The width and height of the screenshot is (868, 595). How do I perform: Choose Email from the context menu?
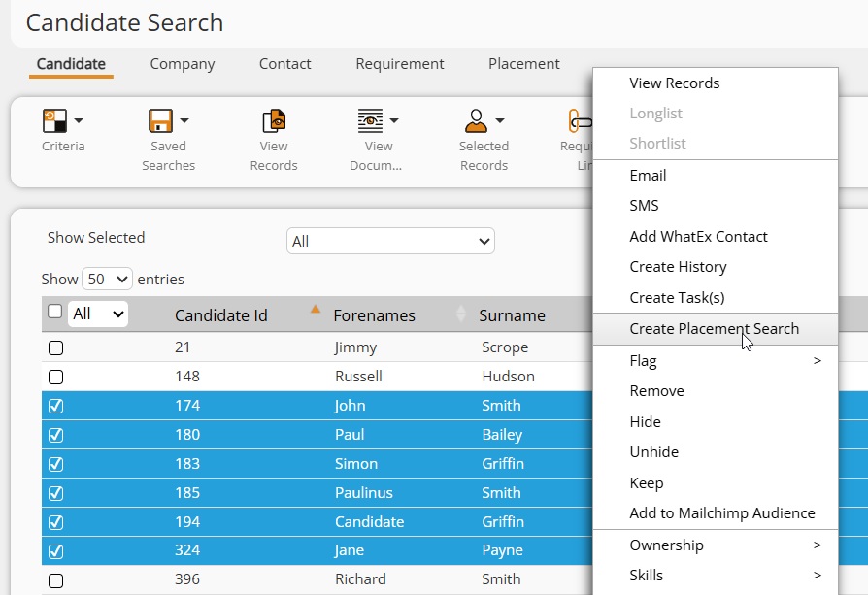click(648, 176)
